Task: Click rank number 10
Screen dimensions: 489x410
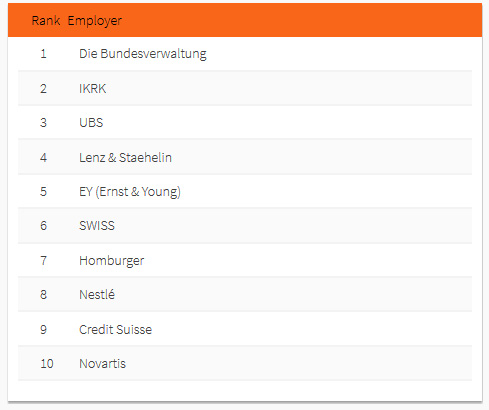Action: coord(47,364)
